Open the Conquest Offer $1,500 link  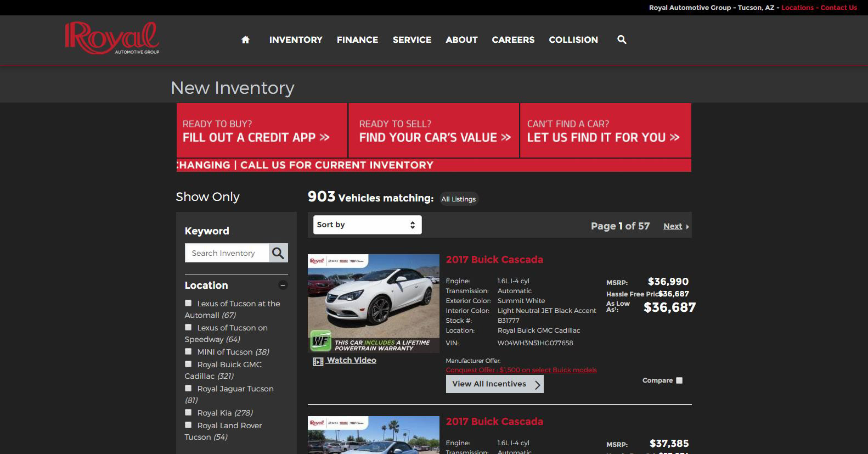[521, 370]
